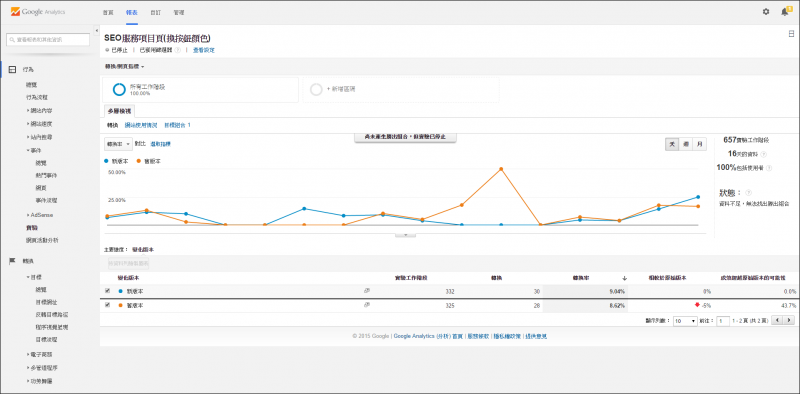Screen dimensions: 800x395
Task: Collapse the left sidebar with the arrow handle
Action: tap(96, 31)
